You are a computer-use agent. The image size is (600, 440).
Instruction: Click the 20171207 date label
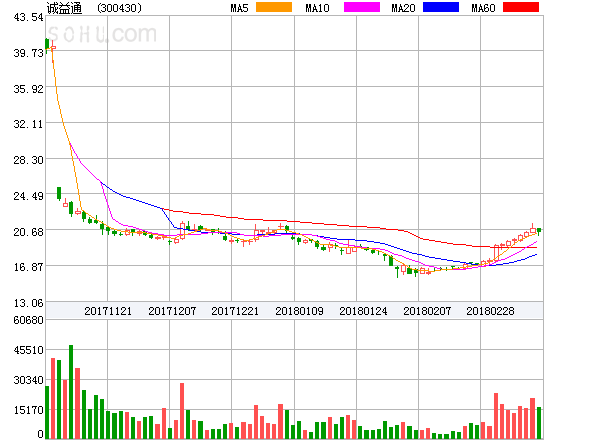coord(172,311)
